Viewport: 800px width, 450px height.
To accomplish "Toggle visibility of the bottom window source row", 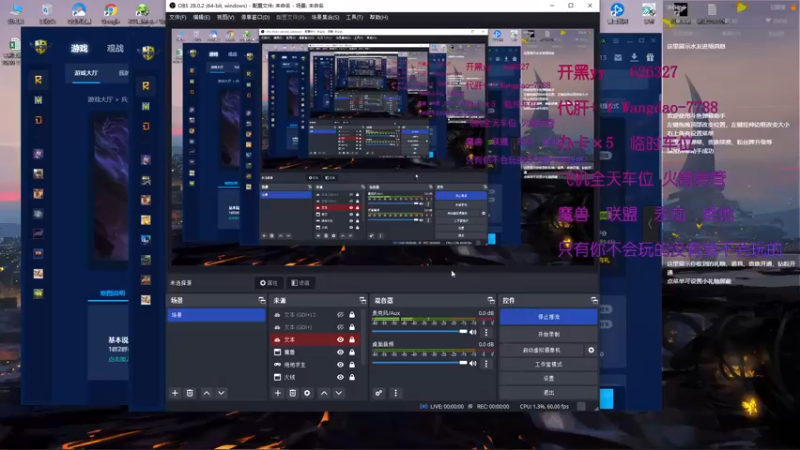I will coord(340,377).
